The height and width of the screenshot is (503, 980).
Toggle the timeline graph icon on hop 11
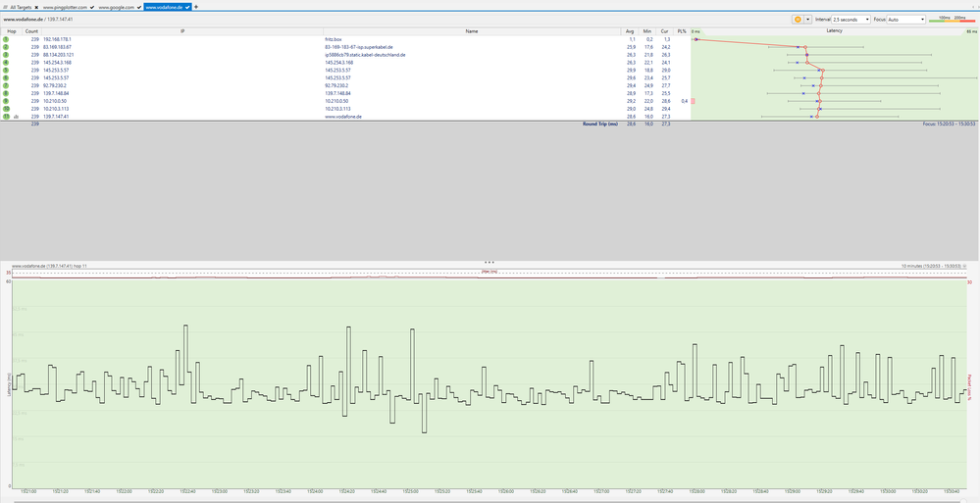(17, 117)
